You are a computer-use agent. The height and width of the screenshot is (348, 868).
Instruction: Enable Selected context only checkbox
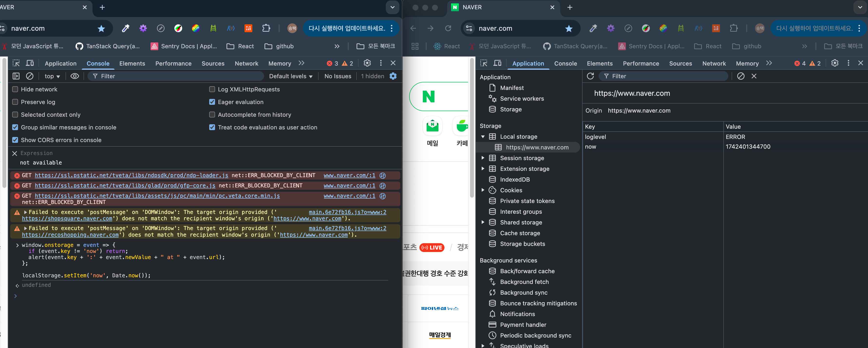[15, 115]
